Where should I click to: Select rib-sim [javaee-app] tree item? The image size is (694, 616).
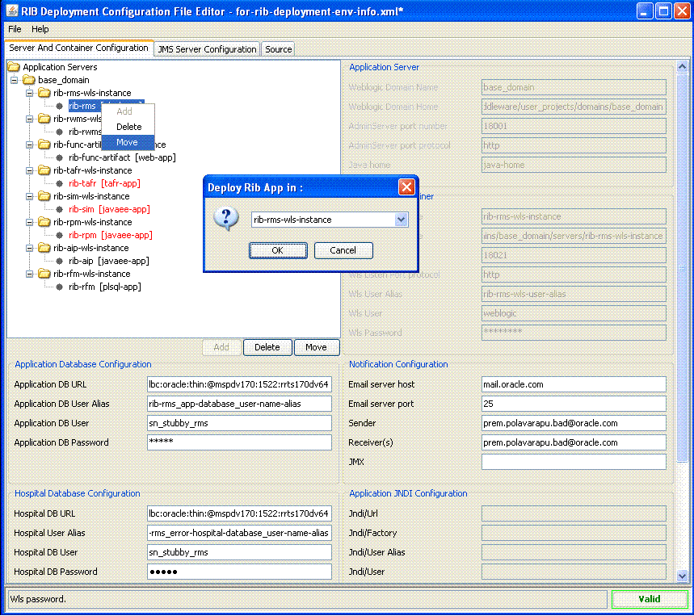click(x=109, y=209)
